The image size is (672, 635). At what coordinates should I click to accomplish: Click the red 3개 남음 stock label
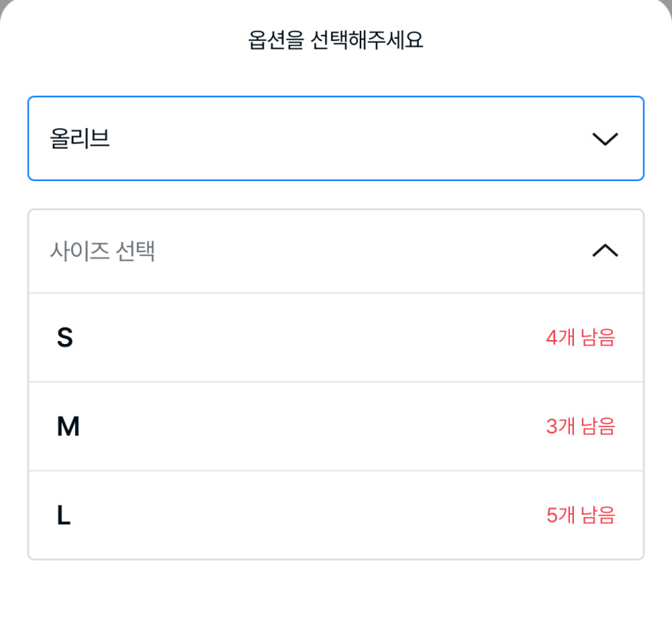click(x=580, y=427)
